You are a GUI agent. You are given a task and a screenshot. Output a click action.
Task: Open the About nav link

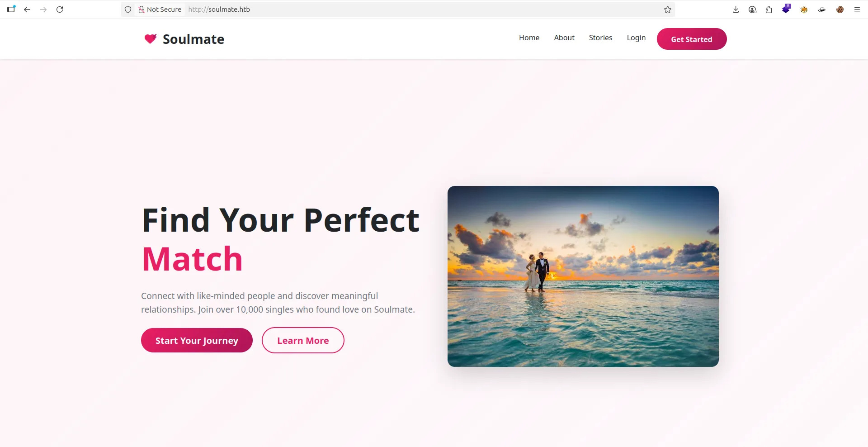(x=564, y=38)
